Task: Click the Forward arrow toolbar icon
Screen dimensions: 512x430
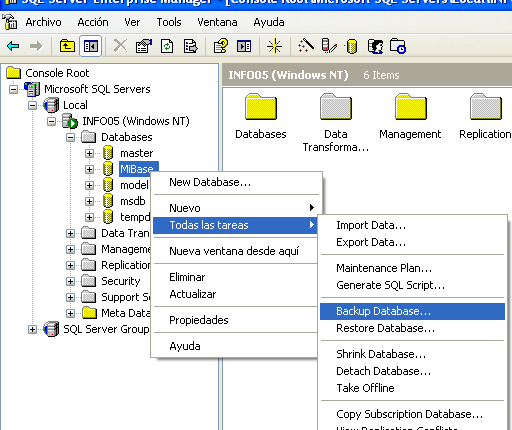Action: click(x=36, y=46)
